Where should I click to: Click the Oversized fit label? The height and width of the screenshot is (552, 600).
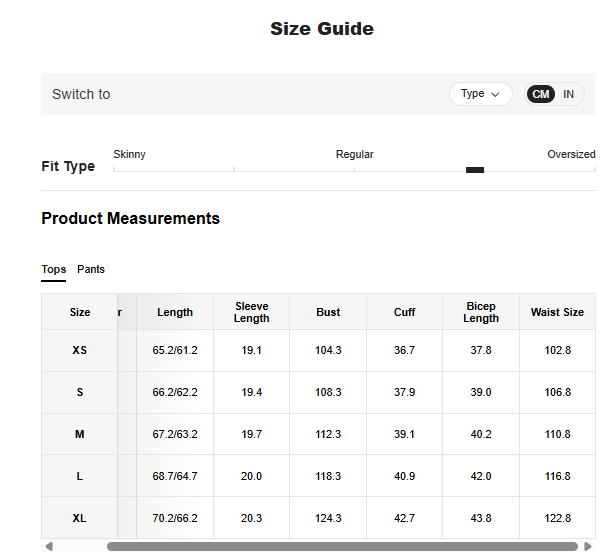tap(571, 154)
